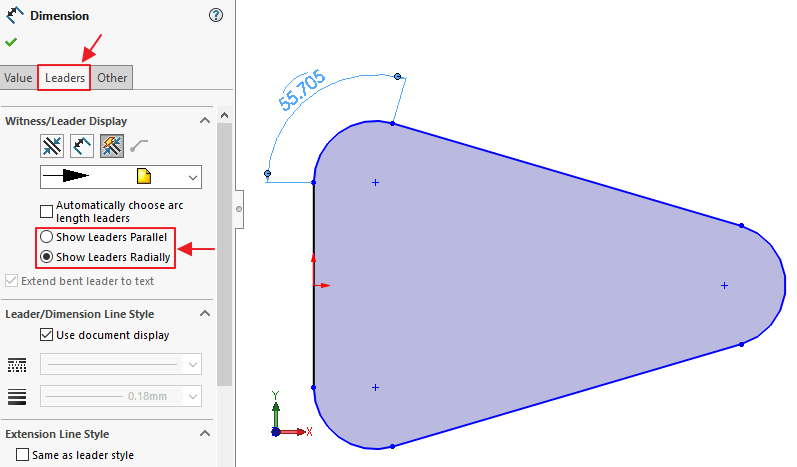Click the grayed leader line icon
The image size is (797, 467).
tap(139, 146)
